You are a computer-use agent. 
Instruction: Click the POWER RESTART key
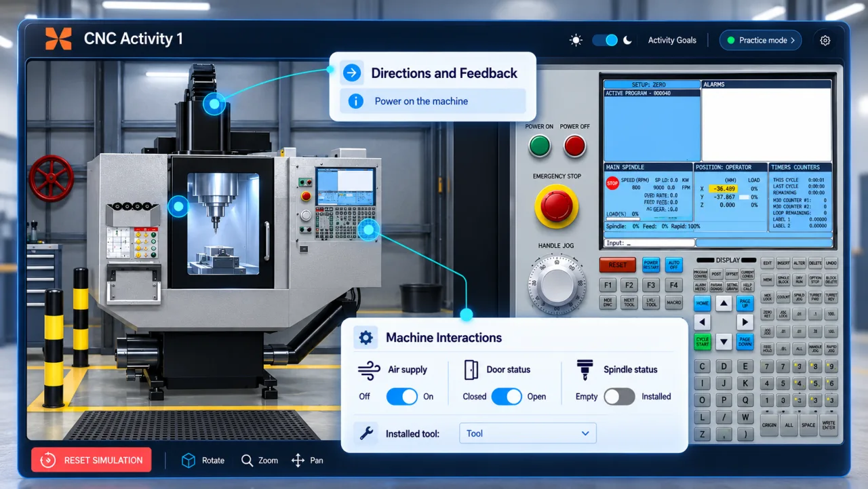[x=651, y=265]
